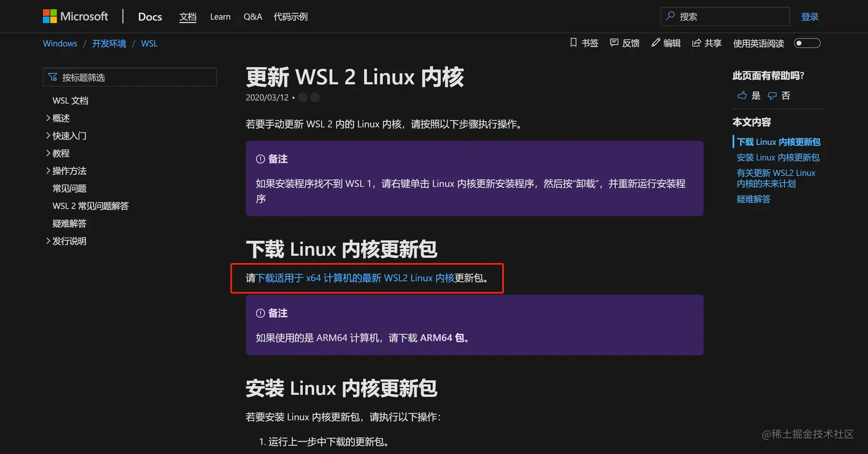Click the bookmark 书签 icon
Image resolution: width=868 pixels, height=454 pixels.
[573, 43]
